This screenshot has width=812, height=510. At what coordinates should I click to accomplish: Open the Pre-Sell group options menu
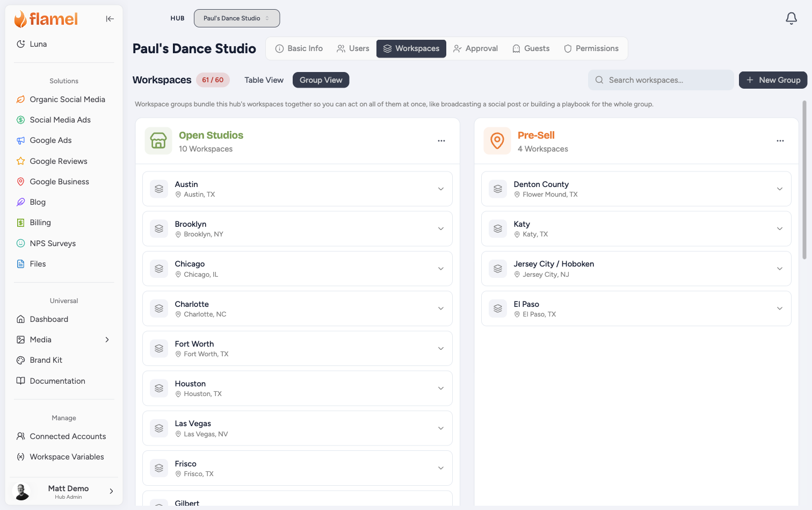point(780,141)
